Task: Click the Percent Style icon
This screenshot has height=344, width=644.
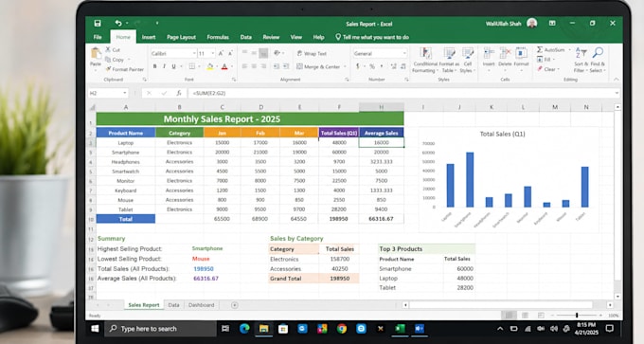Action: click(x=372, y=66)
